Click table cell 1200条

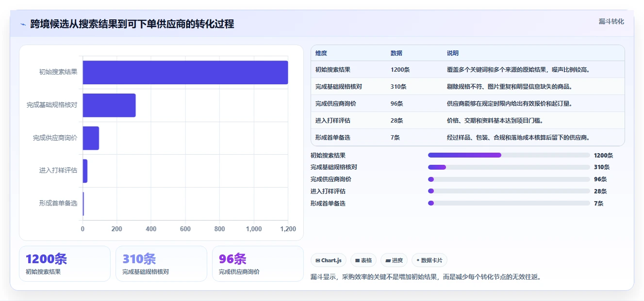400,70
